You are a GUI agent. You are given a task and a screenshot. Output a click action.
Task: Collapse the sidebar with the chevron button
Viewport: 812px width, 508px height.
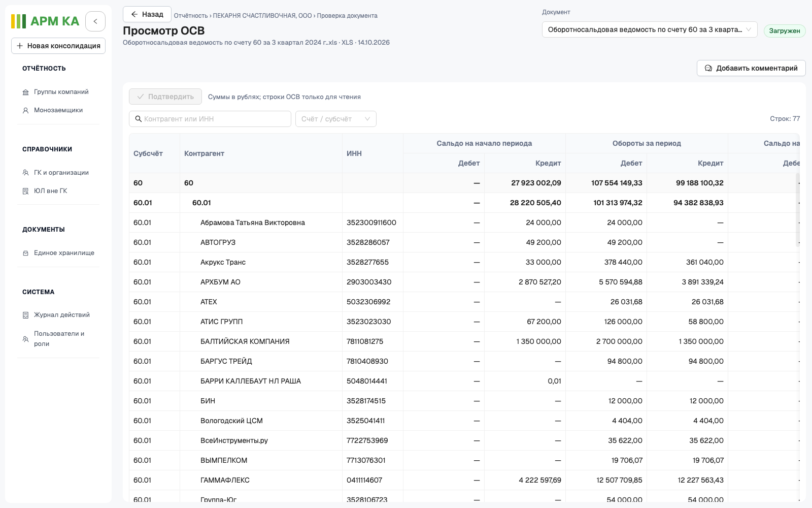click(x=95, y=21)
